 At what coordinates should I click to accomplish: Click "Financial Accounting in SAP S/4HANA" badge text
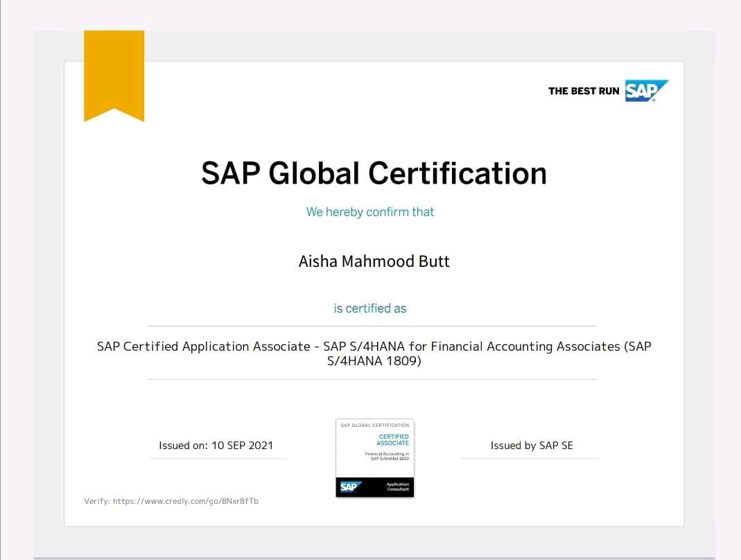pyautogui.click(x=387, y=456)
